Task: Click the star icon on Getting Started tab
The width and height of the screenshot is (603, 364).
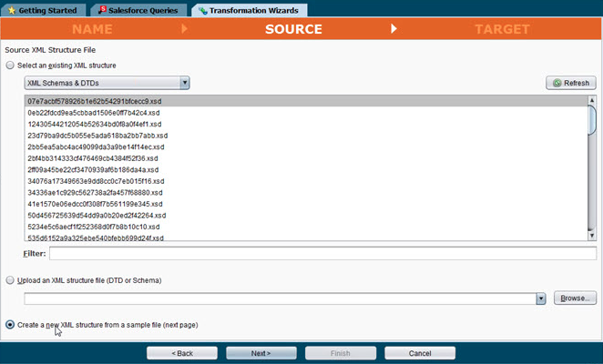Action: 11,10
